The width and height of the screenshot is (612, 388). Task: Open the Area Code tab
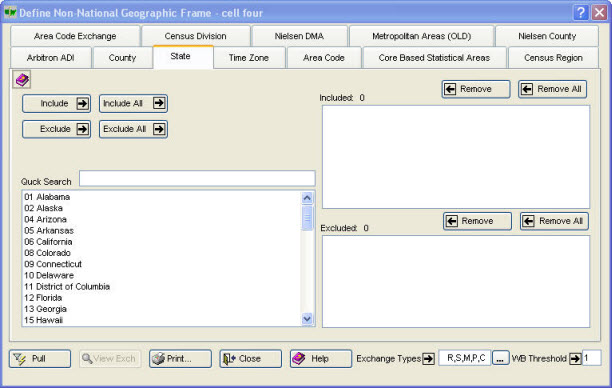click(324, 58)
